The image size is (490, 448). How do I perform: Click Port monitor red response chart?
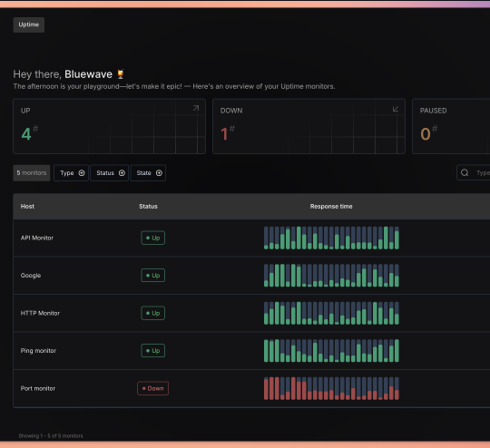331,388
